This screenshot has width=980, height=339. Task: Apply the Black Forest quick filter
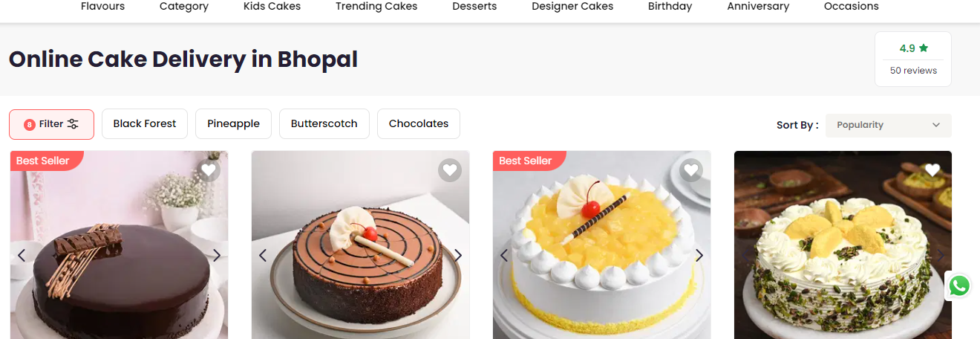pyautogui.click(x=145, y=124)
